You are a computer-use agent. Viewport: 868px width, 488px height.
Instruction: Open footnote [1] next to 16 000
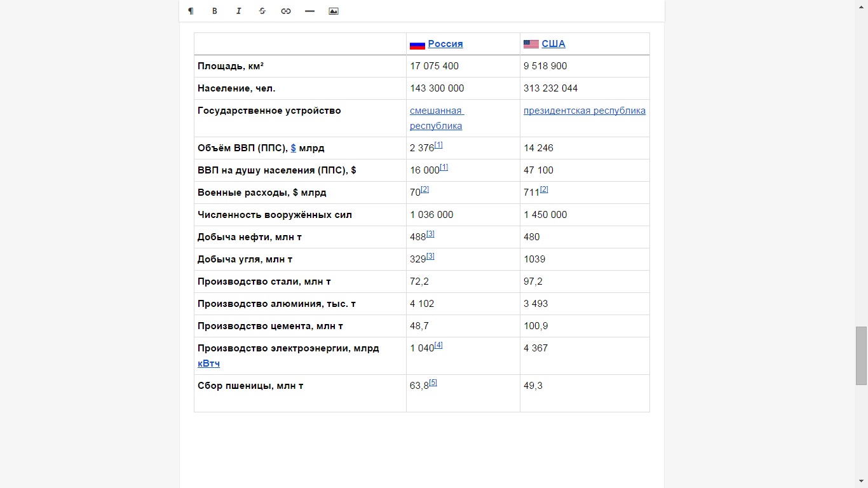(x=444, y=167)
